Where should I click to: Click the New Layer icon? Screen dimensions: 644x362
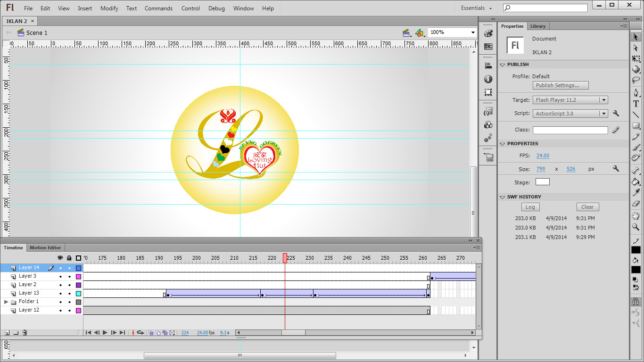click(7, 333)
